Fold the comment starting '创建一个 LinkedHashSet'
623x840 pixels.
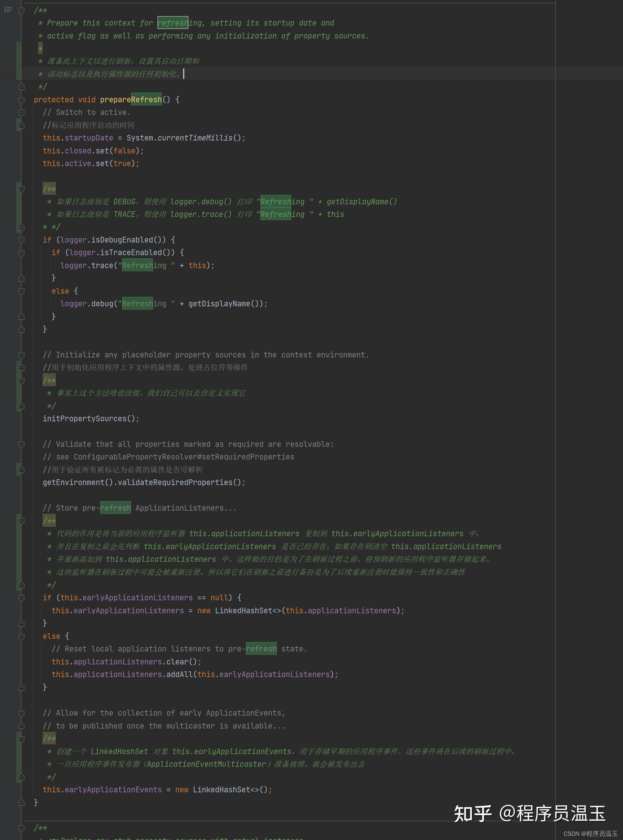21,739
